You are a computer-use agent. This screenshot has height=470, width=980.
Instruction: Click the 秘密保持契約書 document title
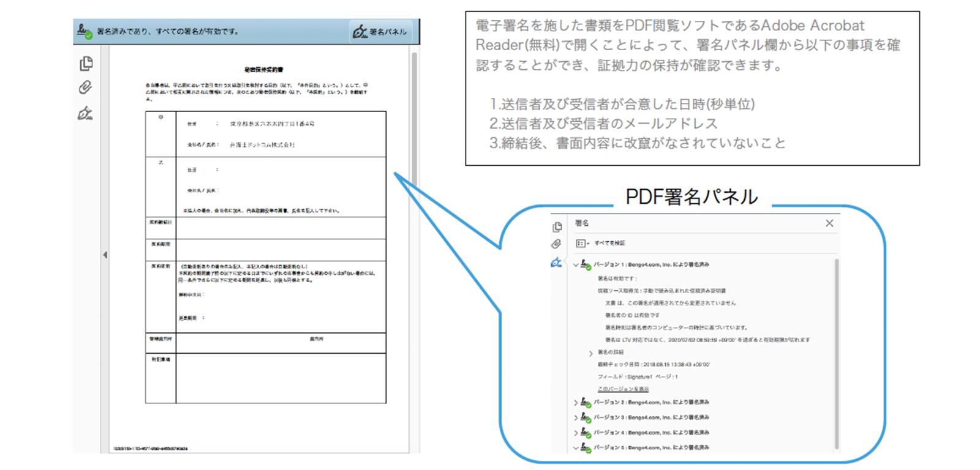click(x=264, y=69)
